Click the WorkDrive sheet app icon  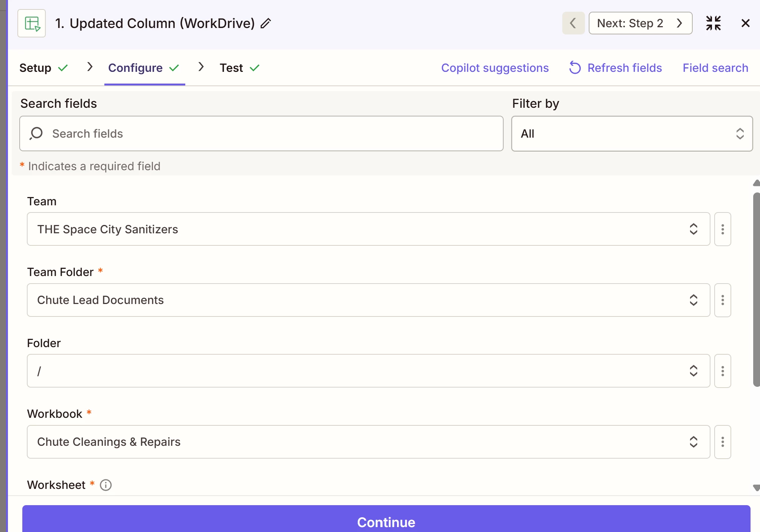point(32,23)
